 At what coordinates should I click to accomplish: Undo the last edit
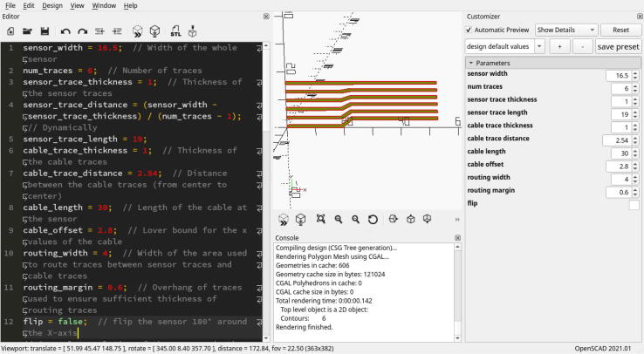click(65, 31)
